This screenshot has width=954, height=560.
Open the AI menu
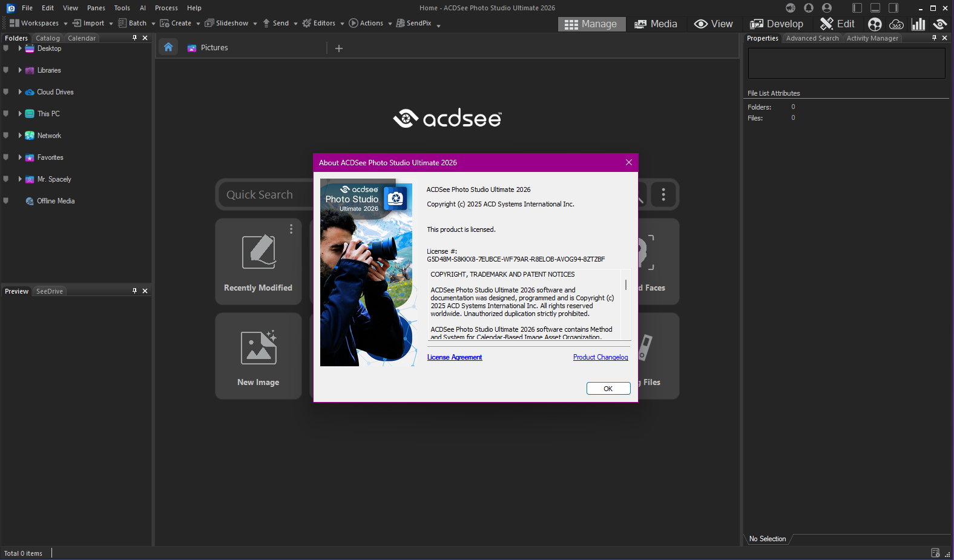tap(143, 8)
